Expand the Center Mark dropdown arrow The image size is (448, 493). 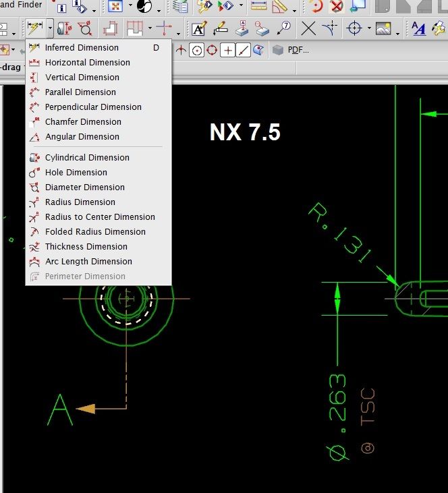pyautogui.click(x=369, y=28)
